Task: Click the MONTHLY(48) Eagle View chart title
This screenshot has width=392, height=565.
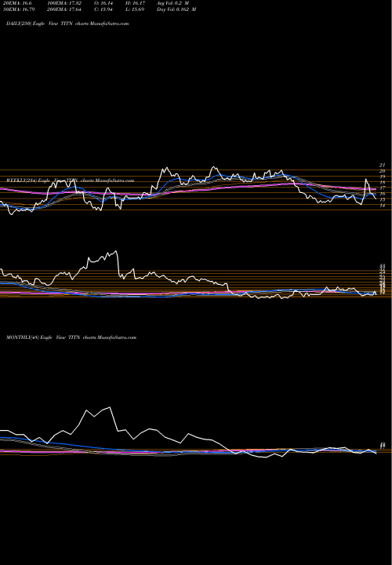Action: point(71,337)
